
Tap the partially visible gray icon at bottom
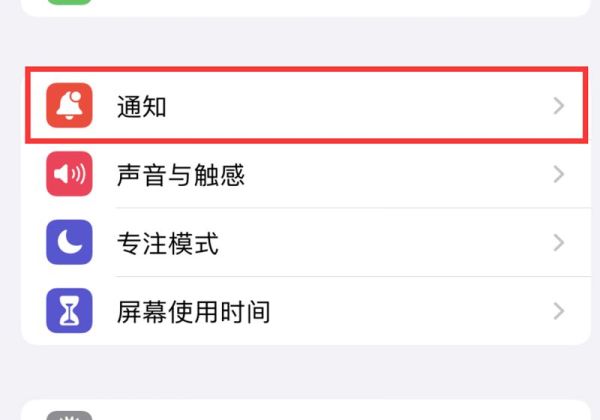69,416
